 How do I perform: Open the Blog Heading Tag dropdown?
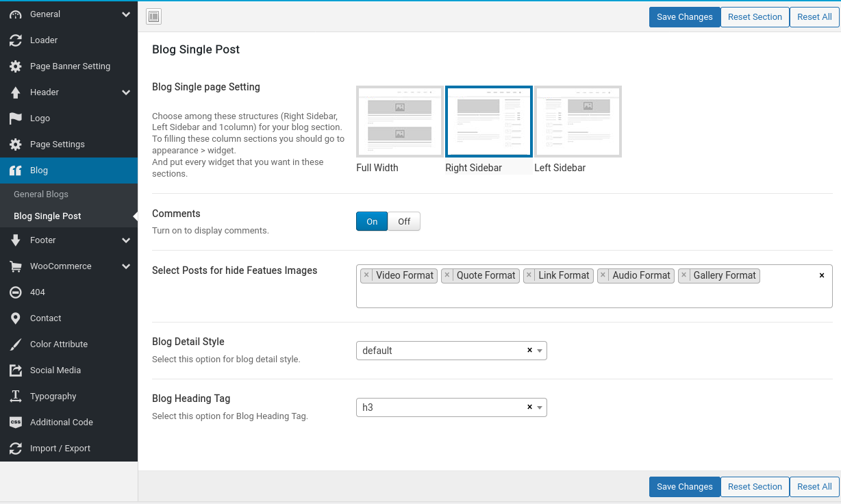(x=451, y=407)
